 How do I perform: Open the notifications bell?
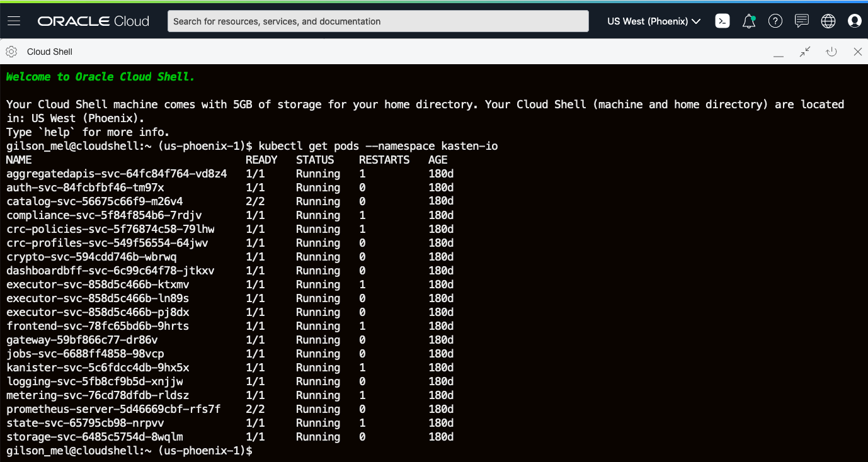(x=748, y=21)
